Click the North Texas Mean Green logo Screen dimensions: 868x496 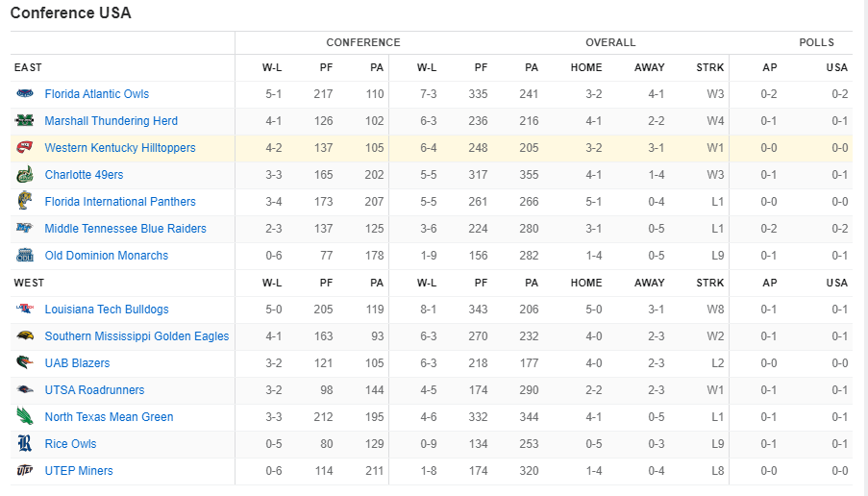(25, 415)
